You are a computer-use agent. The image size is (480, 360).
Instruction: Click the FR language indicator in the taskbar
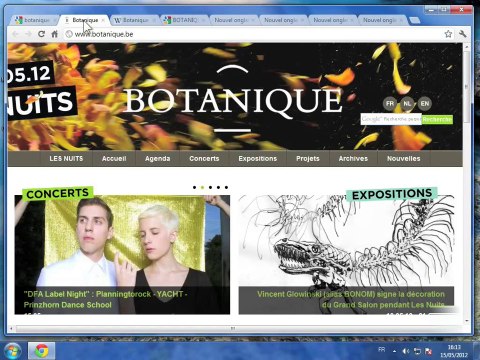[x=382, y=349]
